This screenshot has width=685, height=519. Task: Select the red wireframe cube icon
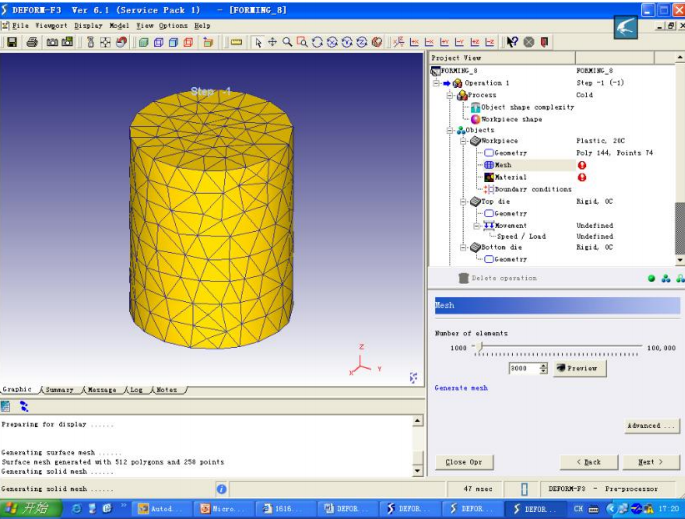pos(188,42)
